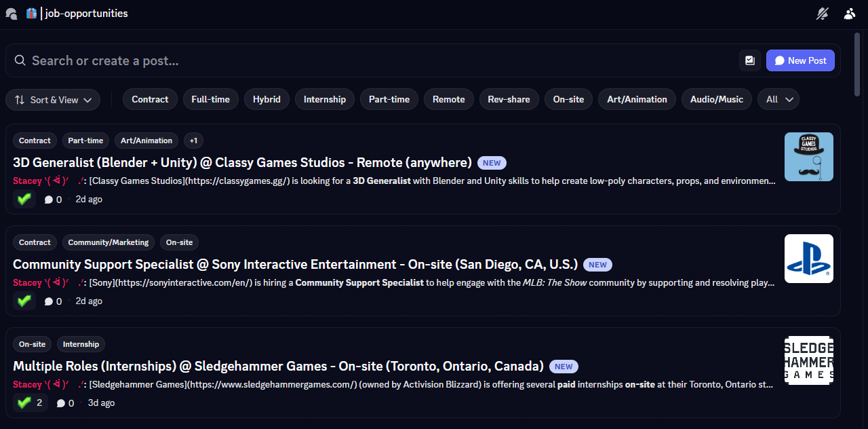Select the Audio/Music filter tag

coord(716,99)
